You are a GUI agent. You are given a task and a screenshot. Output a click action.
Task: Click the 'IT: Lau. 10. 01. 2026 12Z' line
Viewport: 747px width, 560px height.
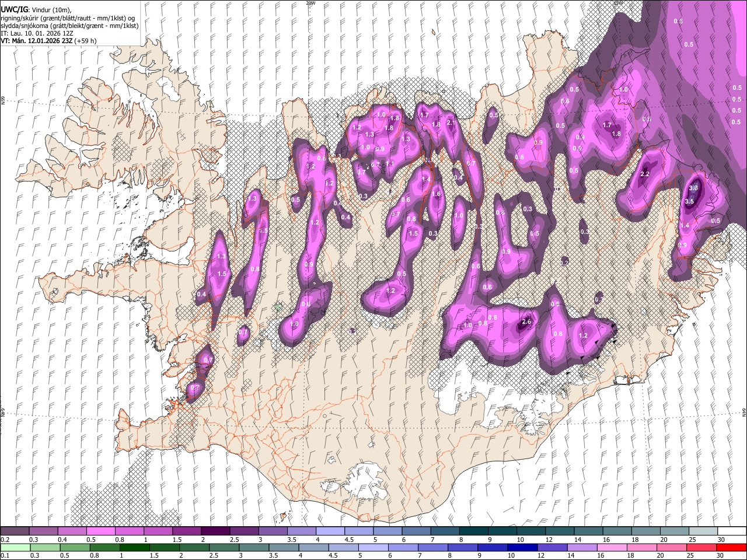pos(37,33)
